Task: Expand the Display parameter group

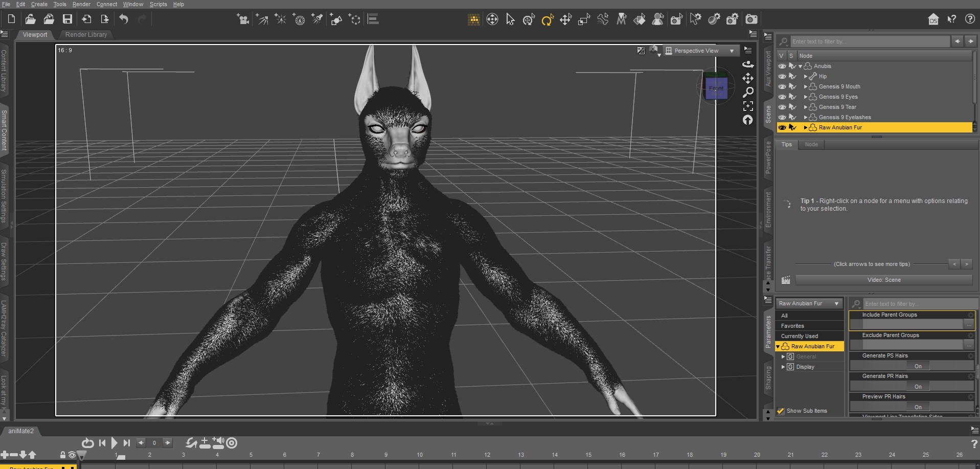Action: (x=783, y=367)
